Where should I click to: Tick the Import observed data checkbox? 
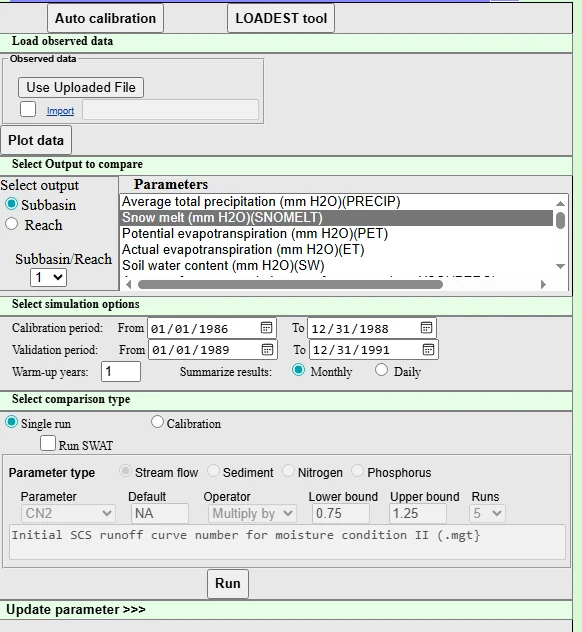point(28,109)
